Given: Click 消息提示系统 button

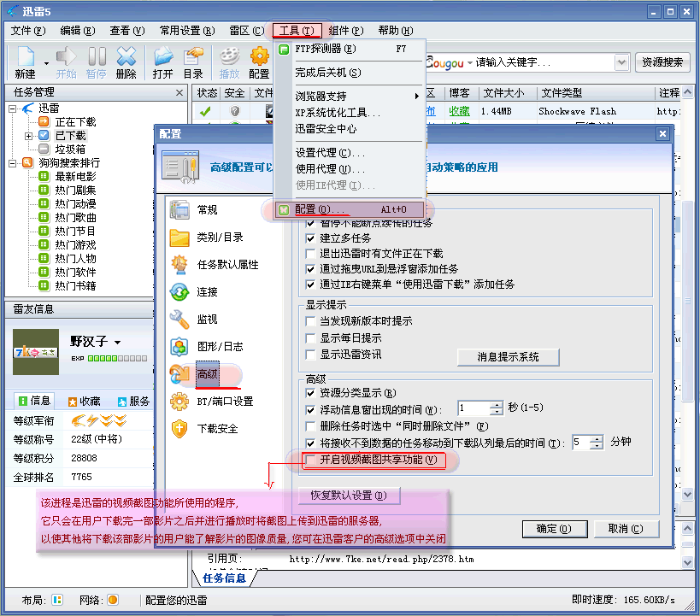Looking at the screenshot, I should click(508, 357).
